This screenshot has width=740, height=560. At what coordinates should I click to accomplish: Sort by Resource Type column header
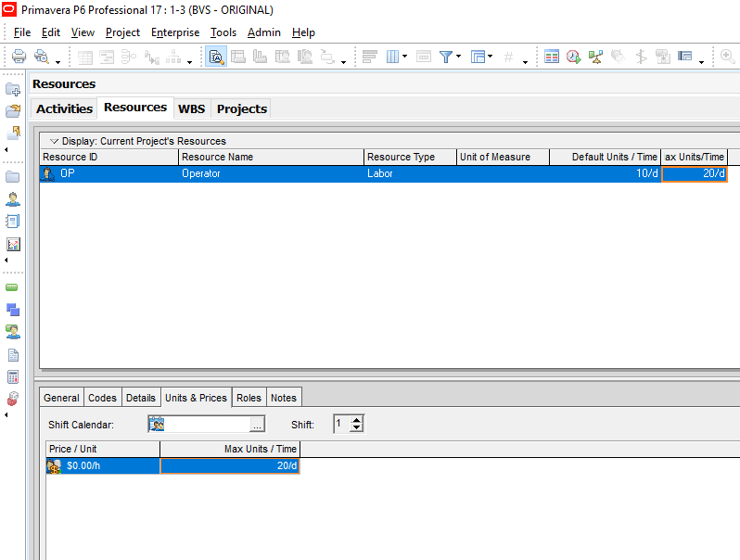(x=410, y=157)
